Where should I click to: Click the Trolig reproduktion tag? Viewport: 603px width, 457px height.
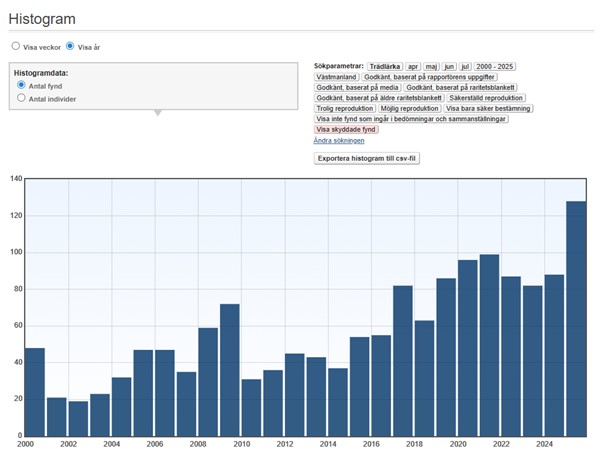pyautogui.click(x=345, y=108)
